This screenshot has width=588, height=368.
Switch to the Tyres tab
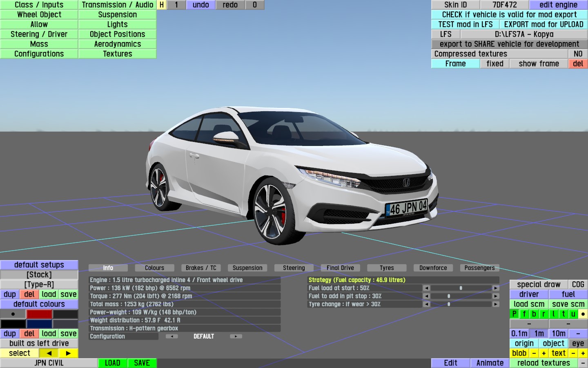pyautogui.click(x=387, y=268)
